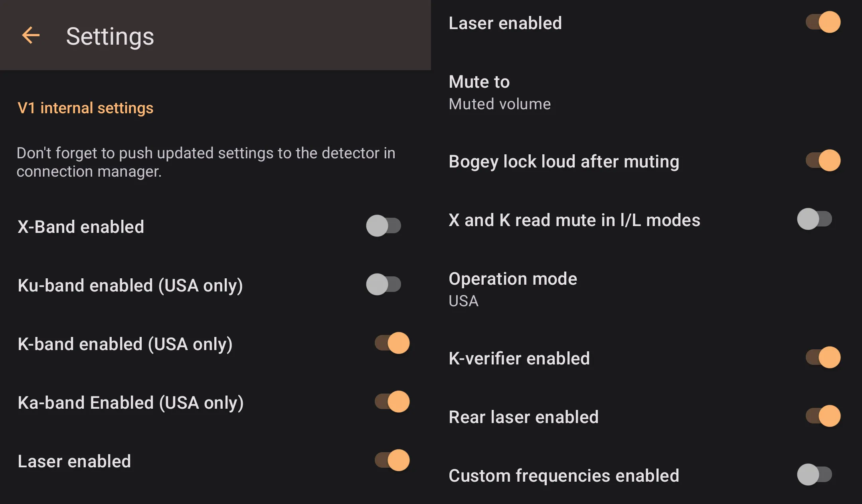Disable Bogey lock loud after muting

point(823,160)
